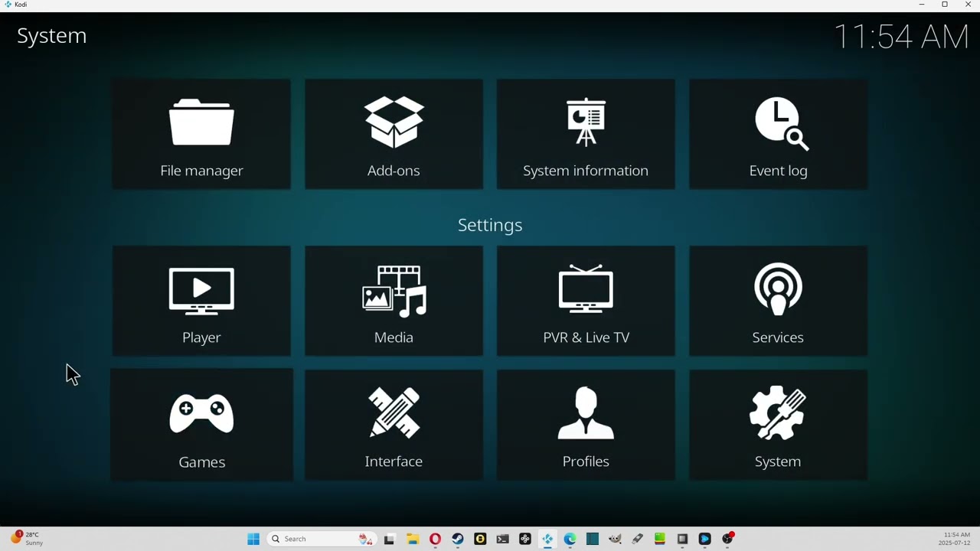Minimize the Kodi window
Image resolution: width=980 pixels, height=551 pixels.
point(921,5)
